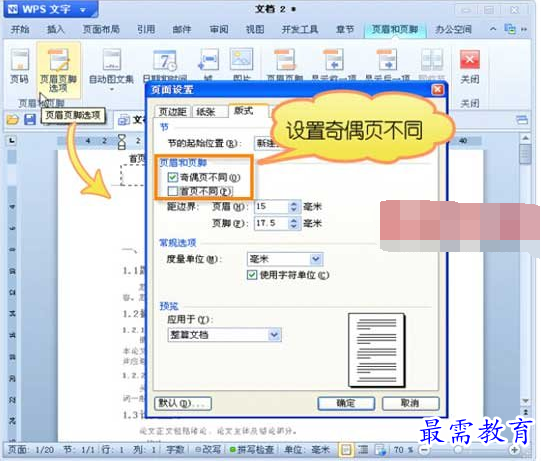Click the 70 % zoom percentage
Screen dimensions: 541x463
[403, 450]
